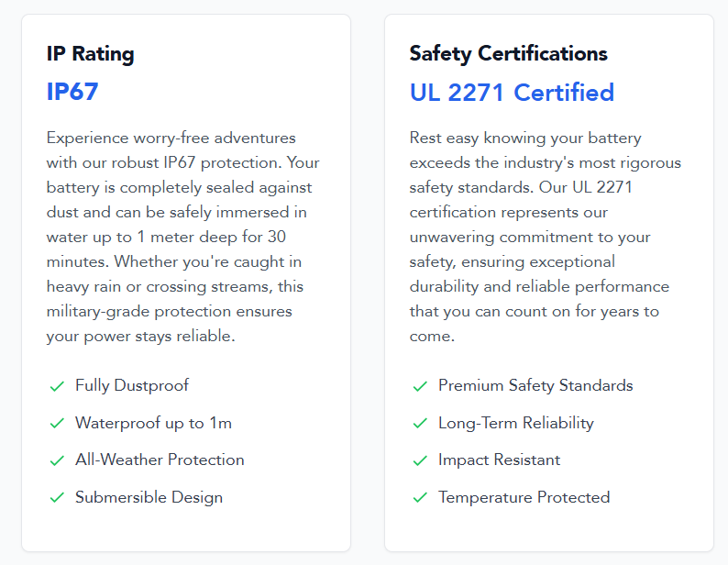Click the checkmark next to Temperature Protected
This screenshot has height=565, width=728.
point(420,498)
